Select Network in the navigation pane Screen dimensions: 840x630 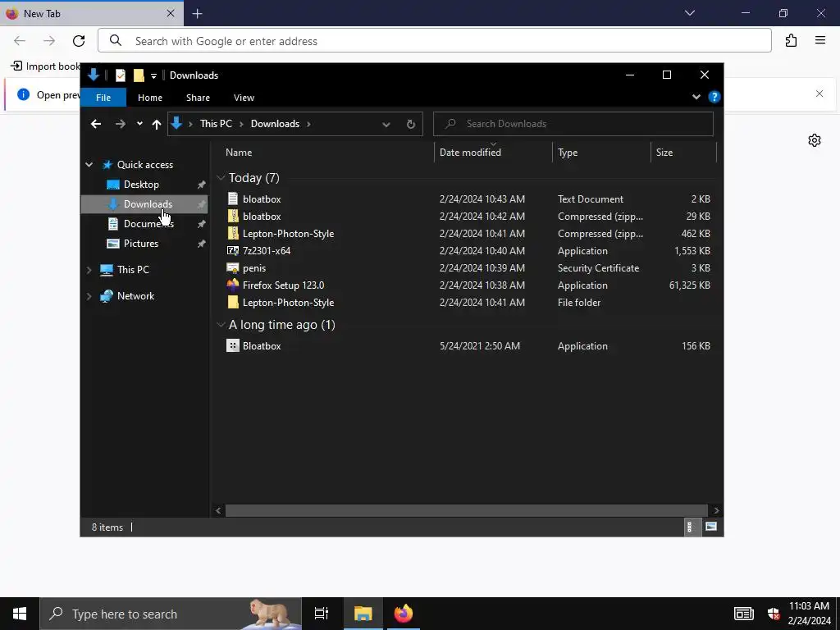coord(135,296)
